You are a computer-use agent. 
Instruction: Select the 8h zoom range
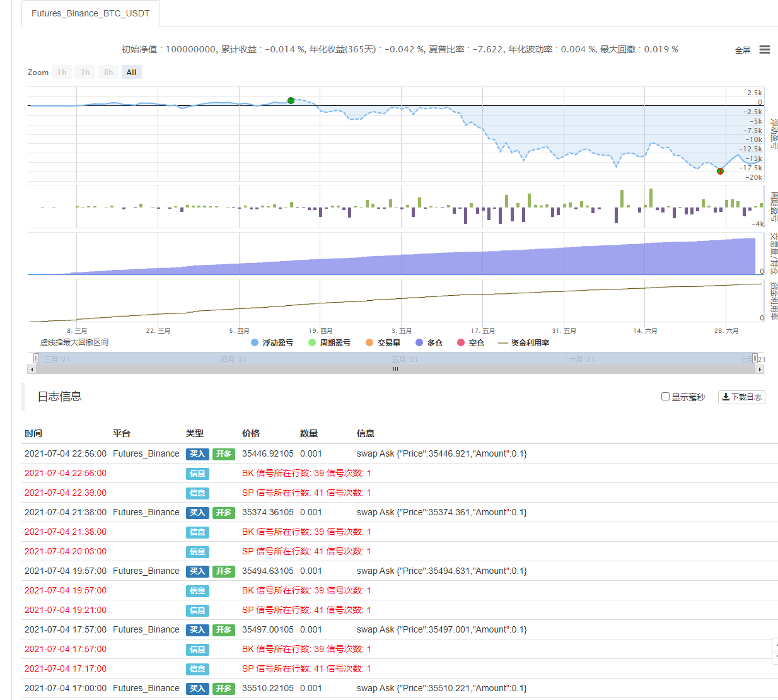108,73
